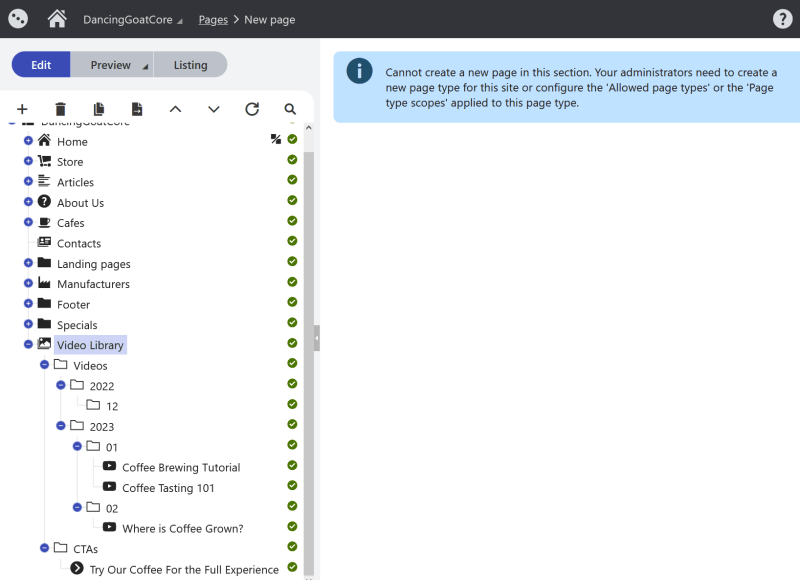This screenshot has height=580, width=800.
Task: Click the Contacts card icon
Action: coord(44,242)
